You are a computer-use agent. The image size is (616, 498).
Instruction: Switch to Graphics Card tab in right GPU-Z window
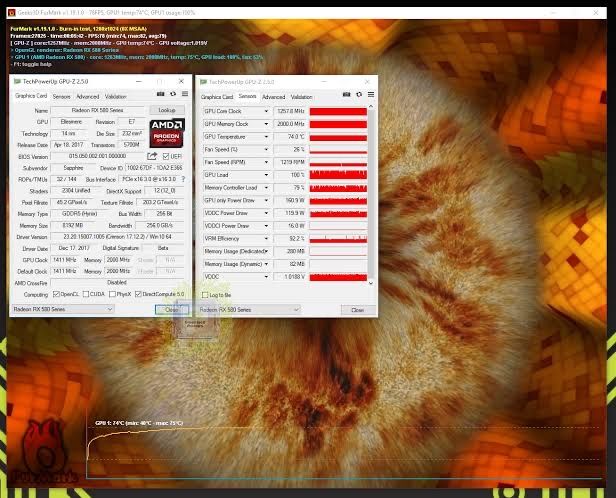(x=217, y=97)
